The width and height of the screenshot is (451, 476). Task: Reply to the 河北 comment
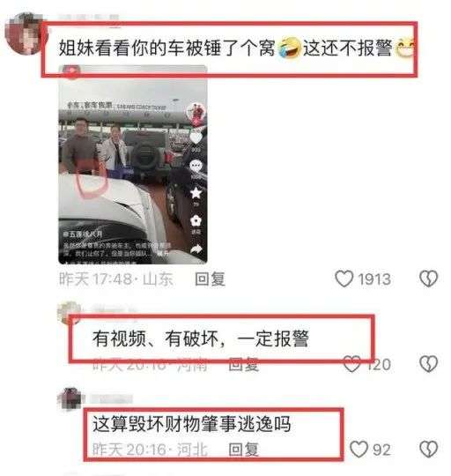pyautogui.click(x=243, y=449)
